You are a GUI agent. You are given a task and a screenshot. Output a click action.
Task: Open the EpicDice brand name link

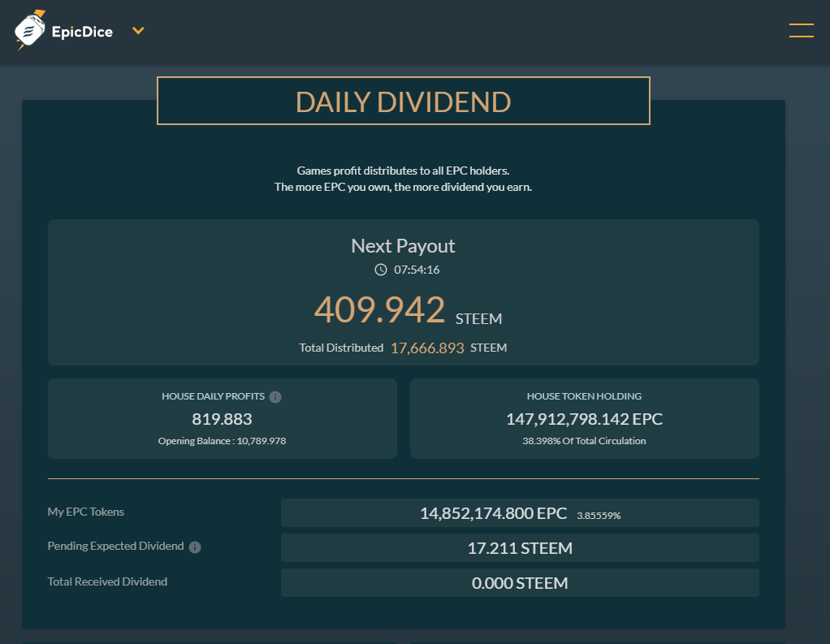82,32
